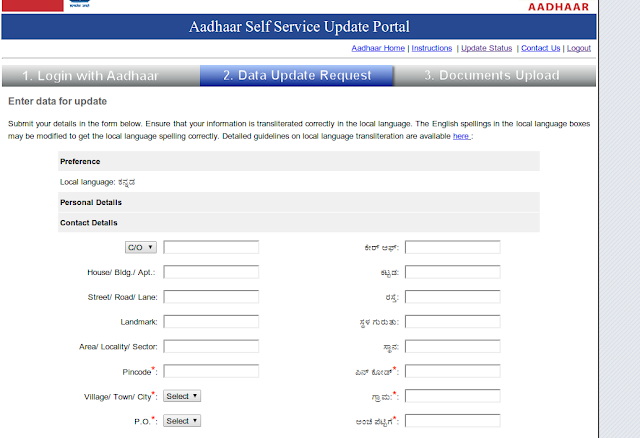
Task: Click the Preference section header
Action: [x=299, y=161]
